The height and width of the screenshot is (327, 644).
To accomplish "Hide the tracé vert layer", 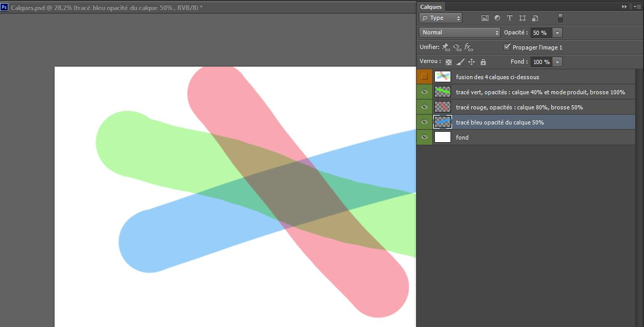I will [x=424, y=92].
